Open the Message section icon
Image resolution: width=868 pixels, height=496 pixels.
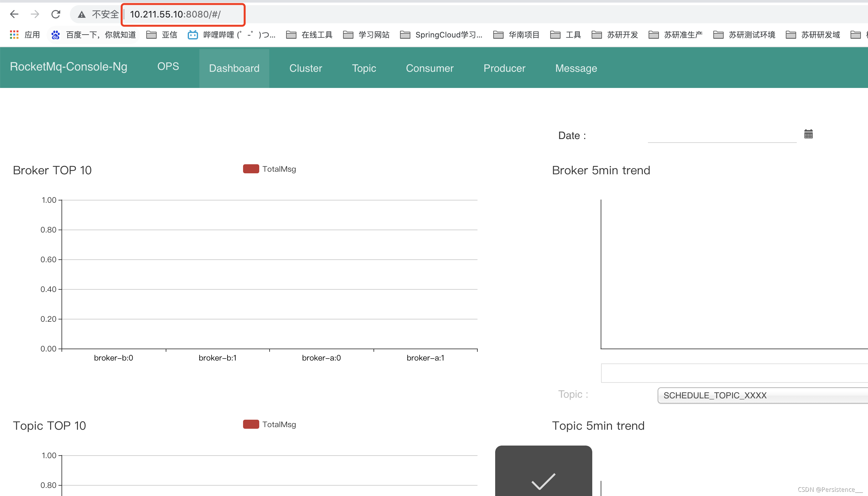point(576,67)
